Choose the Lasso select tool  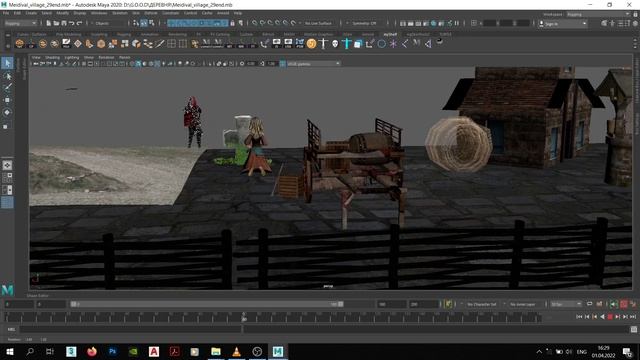pos(7,76)
